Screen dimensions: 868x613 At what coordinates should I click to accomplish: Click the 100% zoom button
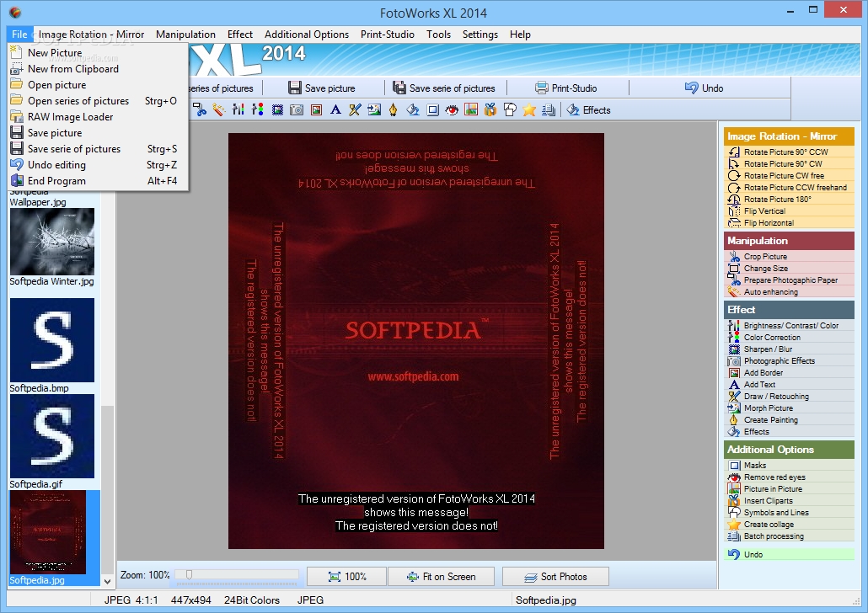pyautogui.click(x=346, y=577)
